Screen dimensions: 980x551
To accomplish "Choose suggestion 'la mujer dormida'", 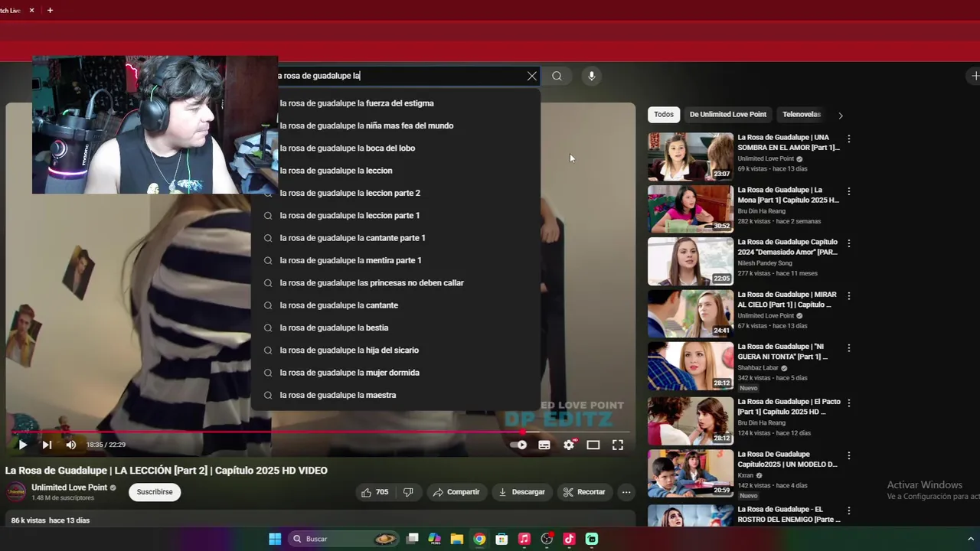I will pyautogui.click(x=396, y=373).
